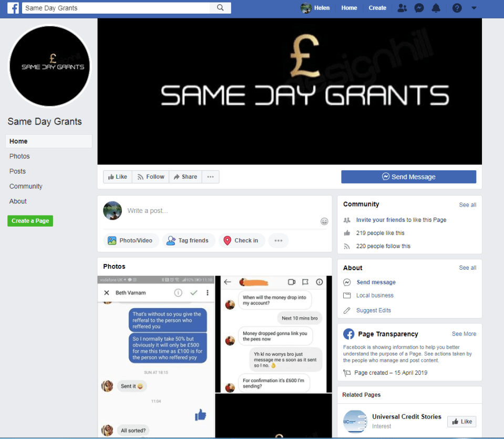Click the Share button under cover
This screenshot has height=439, width=504.
click(x=186, y=177)
